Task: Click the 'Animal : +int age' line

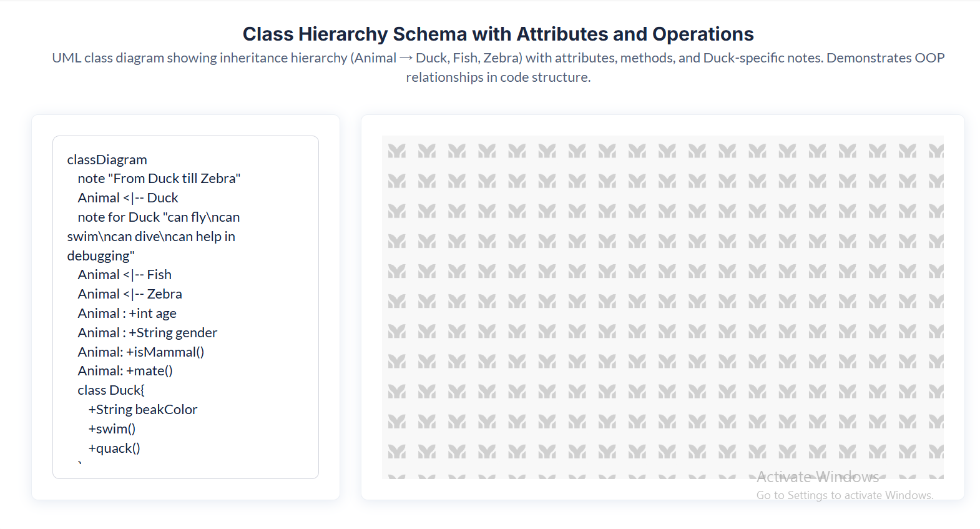Action: point(127,314)
